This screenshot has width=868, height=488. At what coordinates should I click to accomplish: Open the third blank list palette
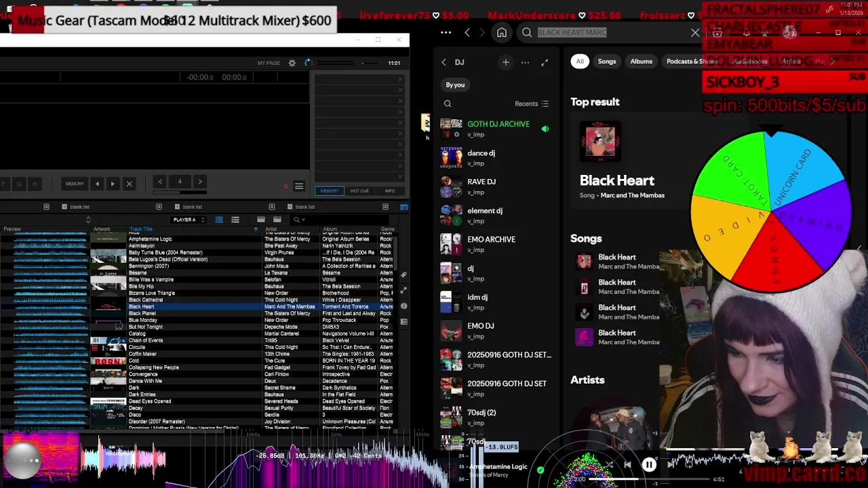300,207
